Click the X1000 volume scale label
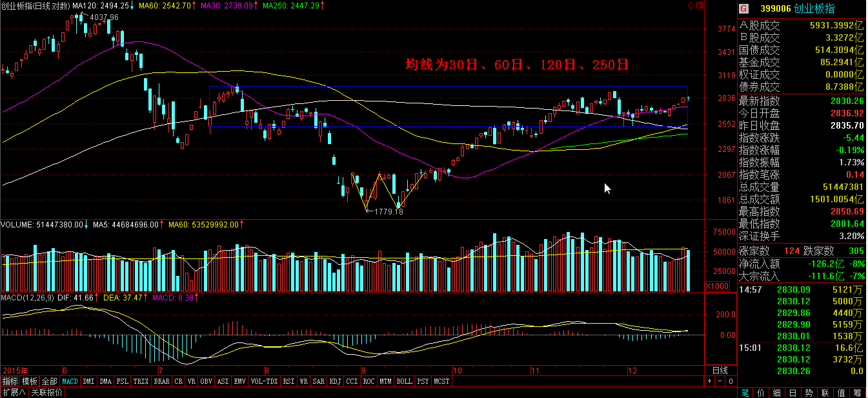The width and height of the screenshot is (868, 398). pyautogui.click(x=718, y=286)
